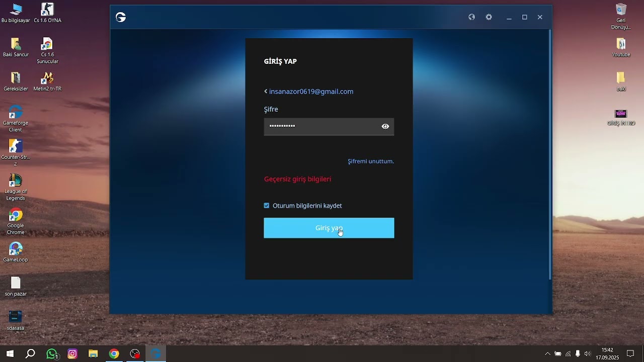The height and width of the screenshot is (362, 644).
Task: Select GİRİŞ İNTRO video file
Action: click(x=621, y=117)
